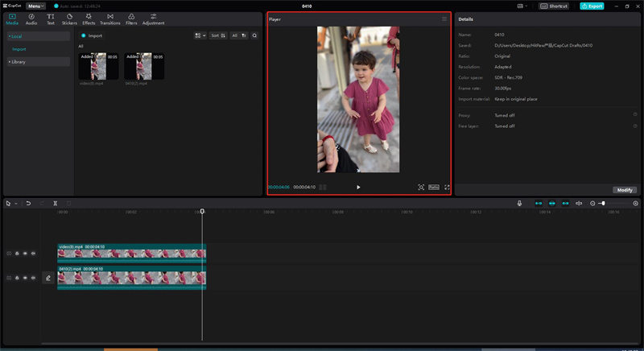
Task: Open the Effects panel
Action: (x=89, y=19)
